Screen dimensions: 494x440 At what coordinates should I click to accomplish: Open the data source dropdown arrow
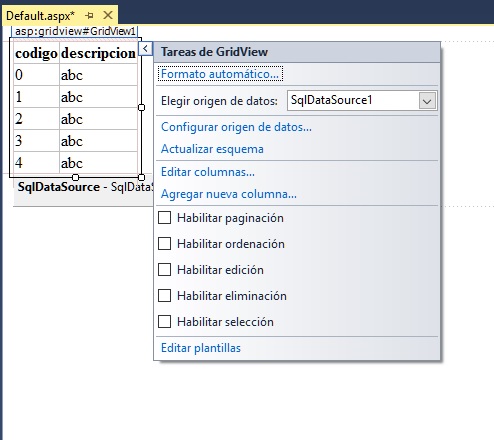point(427,101)
